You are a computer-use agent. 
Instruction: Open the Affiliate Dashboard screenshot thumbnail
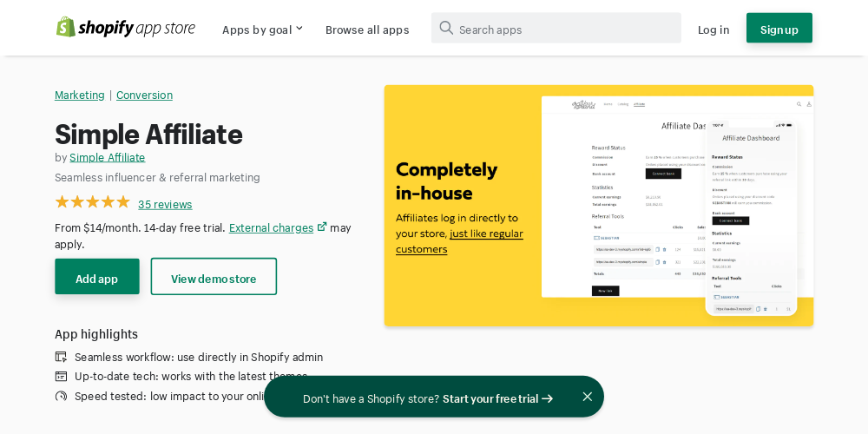[598, 205]
